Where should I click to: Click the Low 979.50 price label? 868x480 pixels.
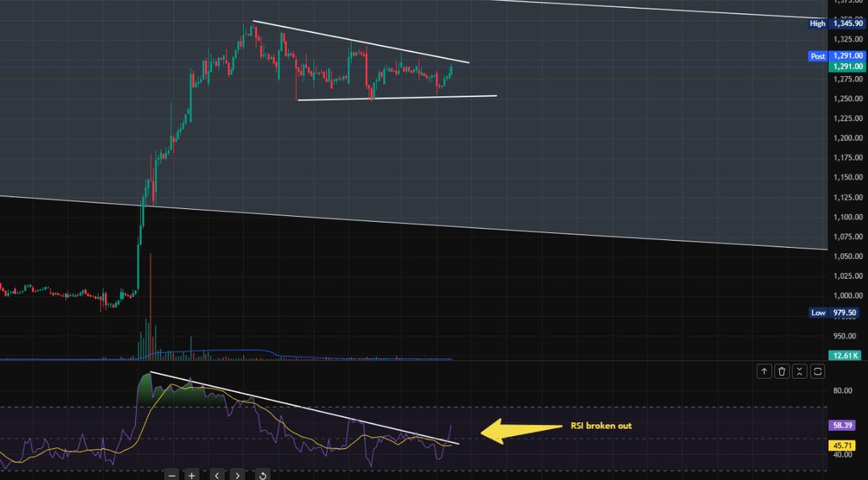(835, 313)
